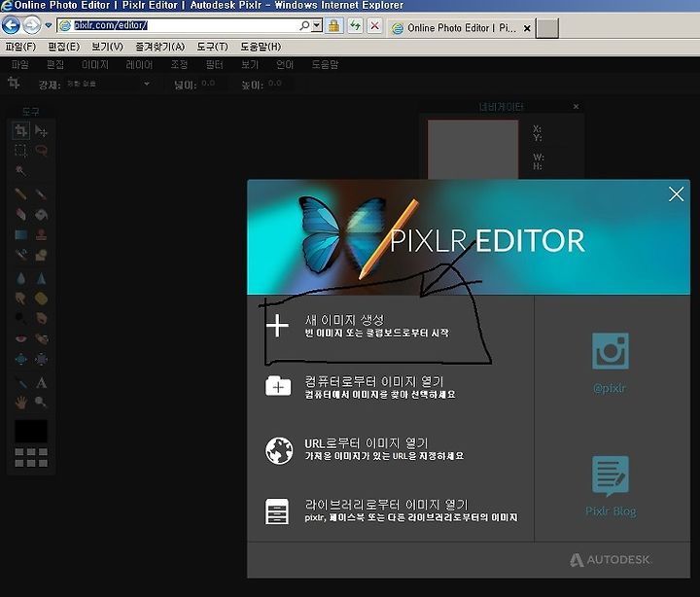
Task: Select the Crop tool
Action: (x=20, y=130)
